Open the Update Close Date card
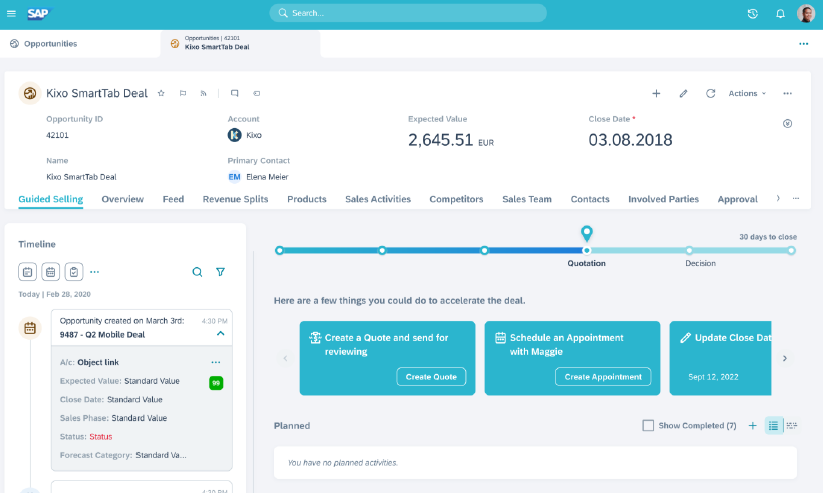 [x=720, y=358]
